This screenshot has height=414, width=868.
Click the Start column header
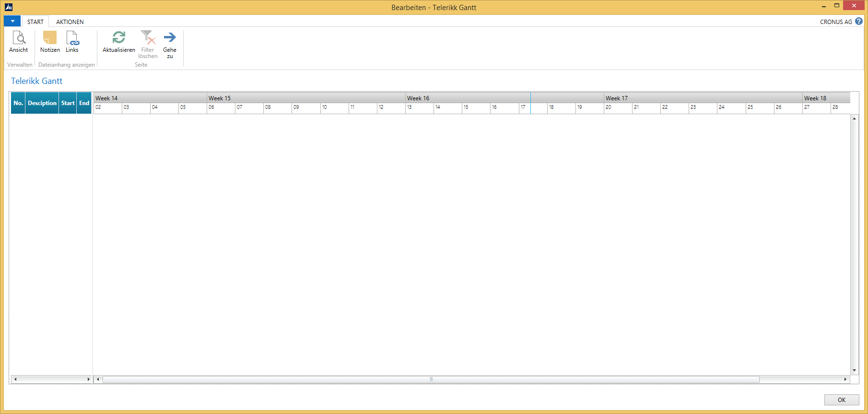[x=68, y=103]
